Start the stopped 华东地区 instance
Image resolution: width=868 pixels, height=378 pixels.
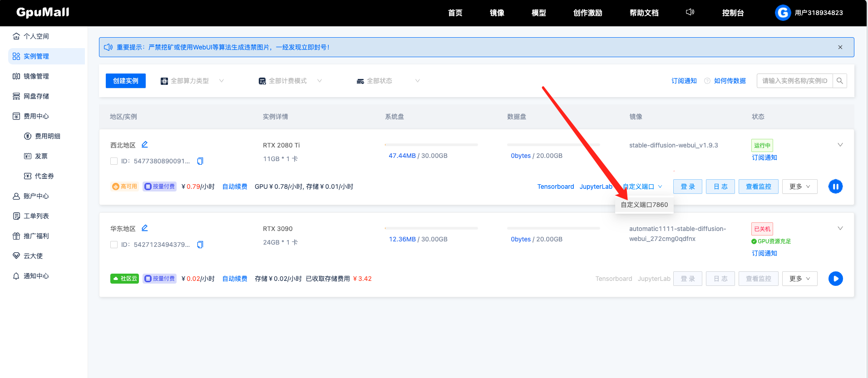(836, 279)
